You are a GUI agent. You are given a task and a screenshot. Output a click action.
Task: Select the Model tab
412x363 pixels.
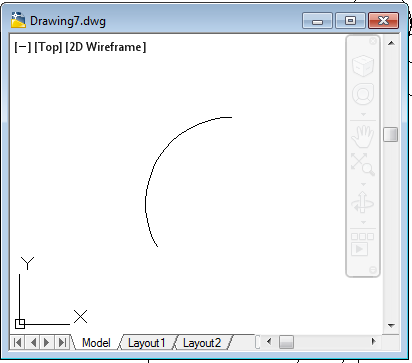coord(96,343)
